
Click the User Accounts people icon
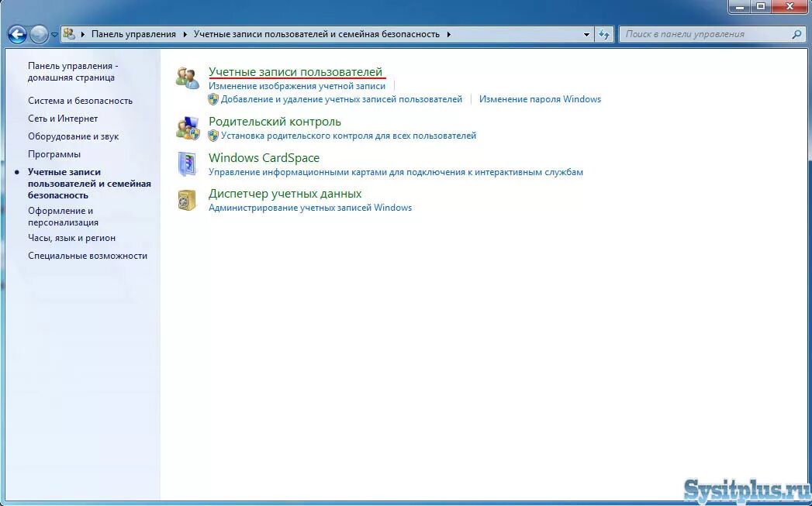click(186, 75)
